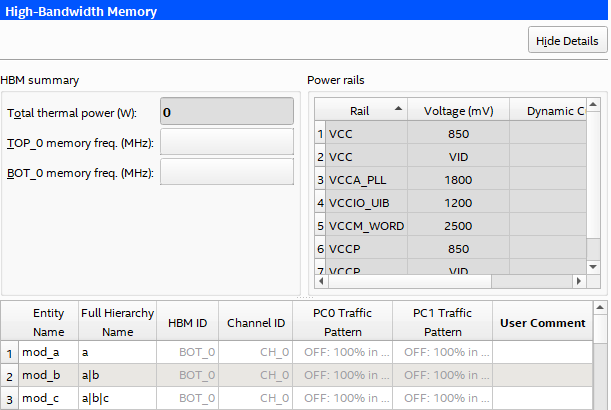Open PC1 Traffic Pattern for mod_b
Screen dimensions: 611x410
442,376
